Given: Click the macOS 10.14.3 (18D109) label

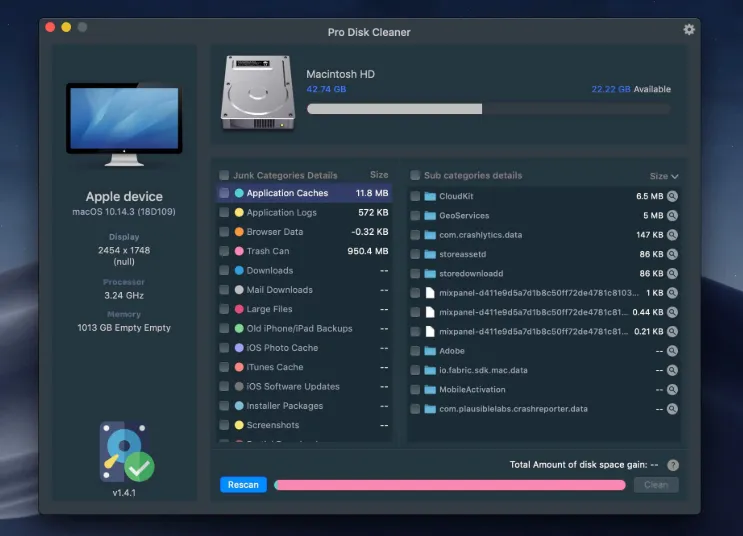Looking at the screenshot, I should [124, 212].
